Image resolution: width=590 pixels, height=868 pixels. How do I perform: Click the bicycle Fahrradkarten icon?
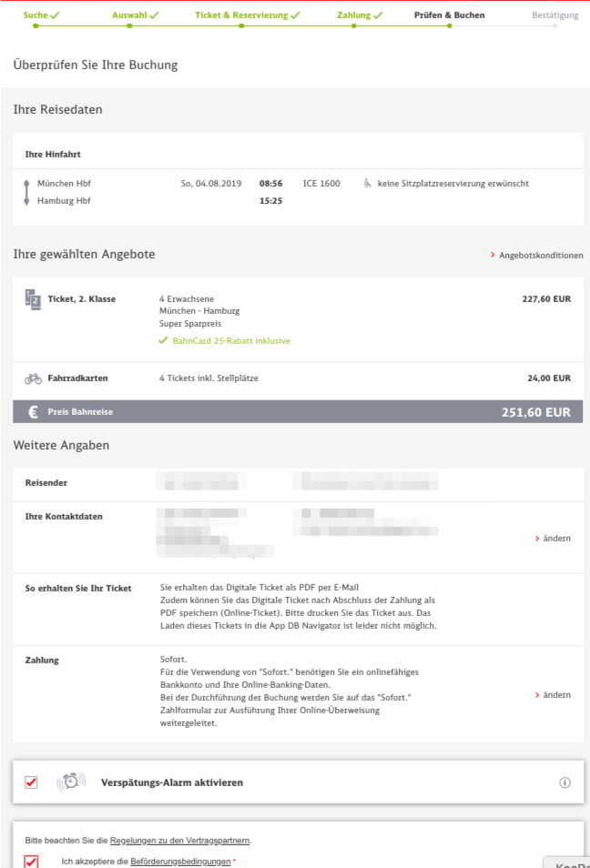click(x=33, y=378)
